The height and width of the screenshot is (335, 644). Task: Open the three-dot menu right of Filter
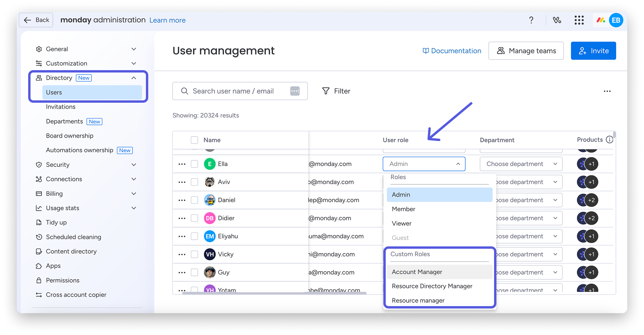607,91
